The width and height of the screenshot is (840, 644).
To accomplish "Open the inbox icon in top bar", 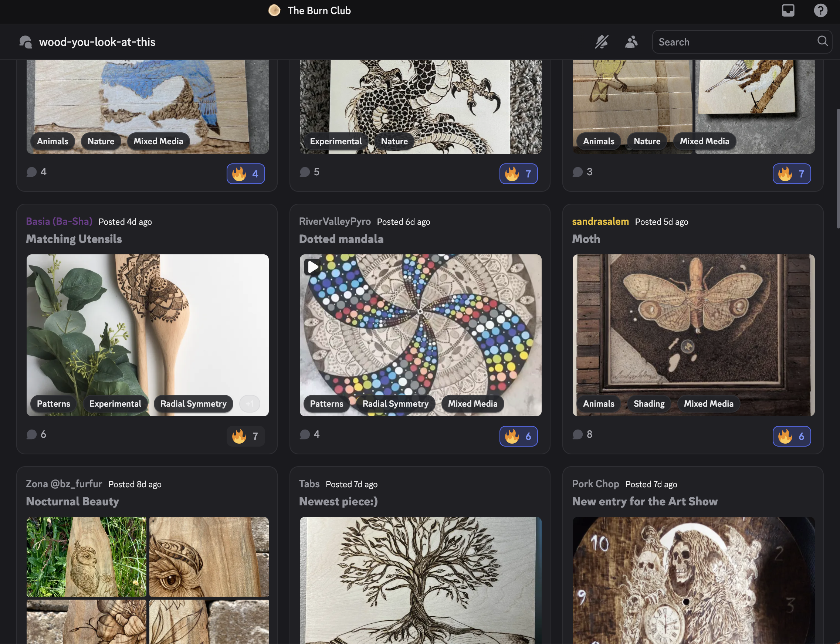I will pos(788,10).
